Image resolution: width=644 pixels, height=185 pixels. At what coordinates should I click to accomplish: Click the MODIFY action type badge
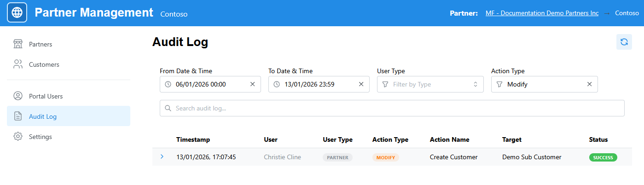[x=385, y=157]
